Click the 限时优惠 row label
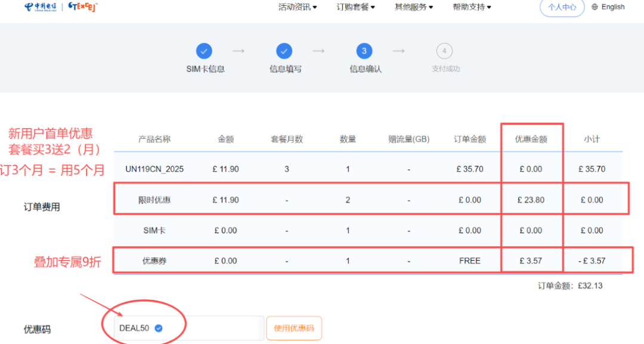 (x=154, y=200)
